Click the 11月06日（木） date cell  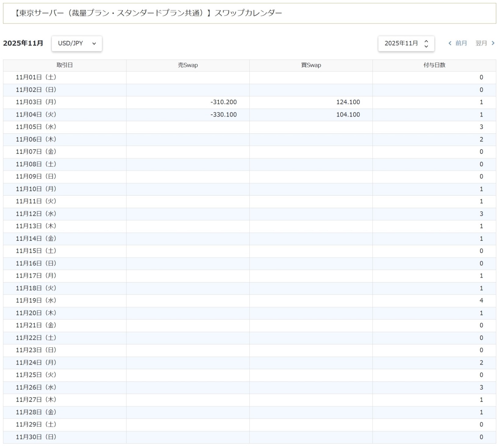tap(65, 139)
